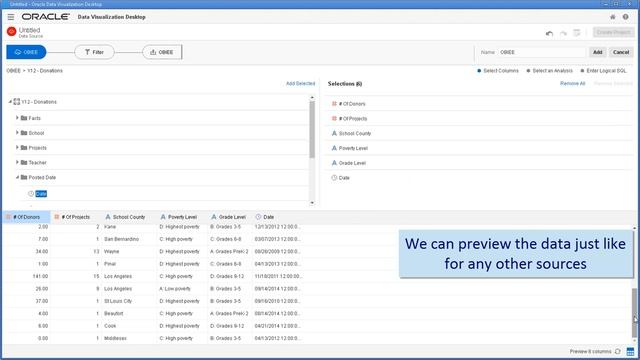The width and height of the screenshot is (640, 360).
Task: Collapse the 112 - Donations tree root
Action: 10,102
